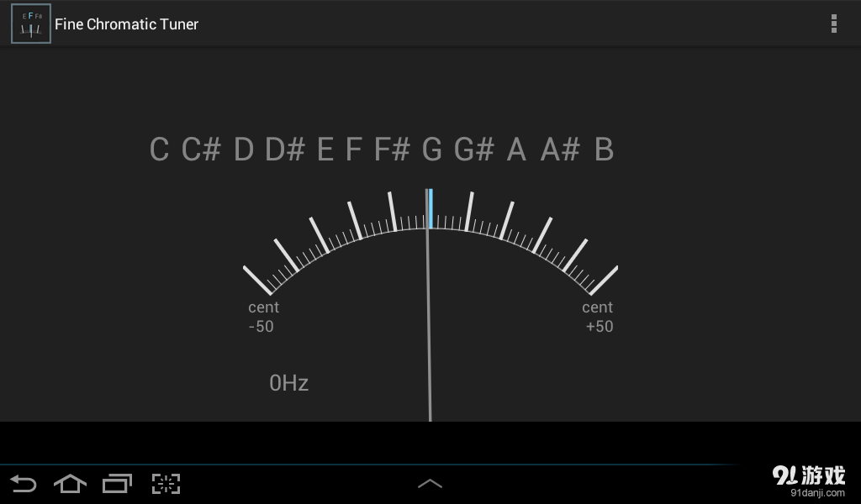Tap the E note label
This screenshot has width=861, height=504.
point(325,150)
